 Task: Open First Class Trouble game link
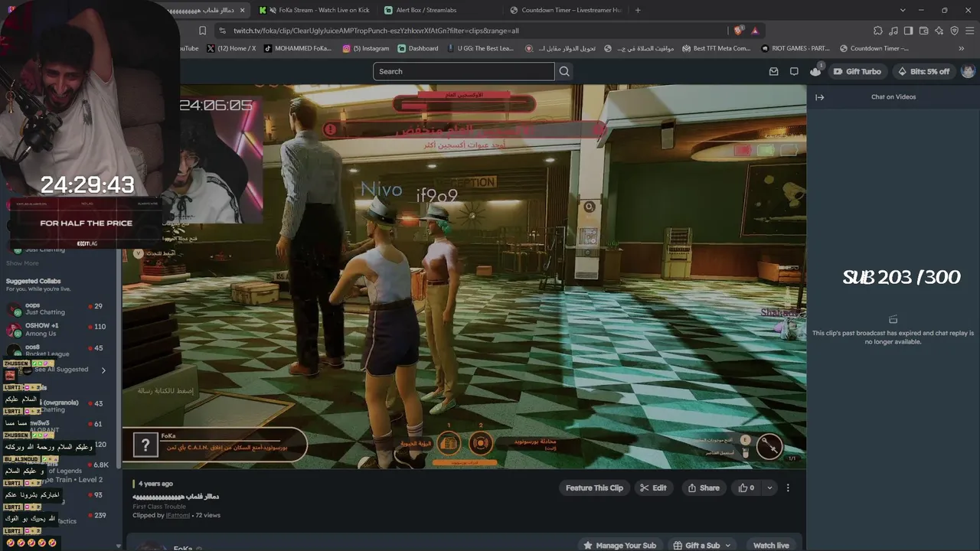coord(159,506)
